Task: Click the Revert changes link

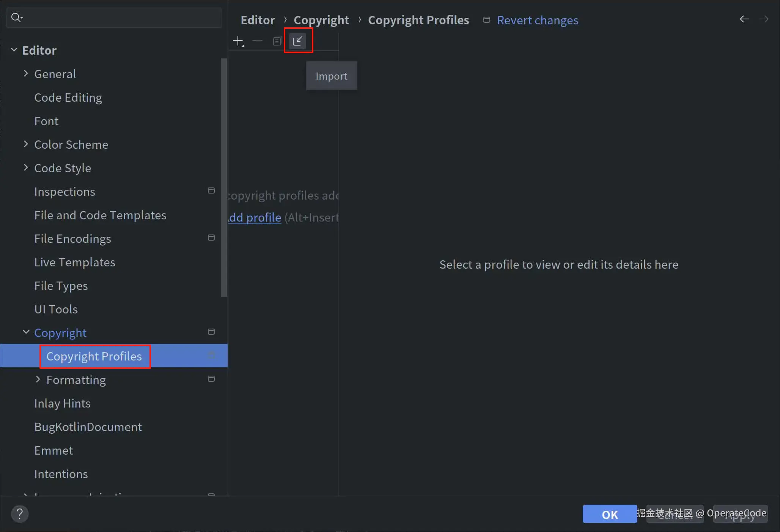Action: pyautogui.click(x=537, y=20)
